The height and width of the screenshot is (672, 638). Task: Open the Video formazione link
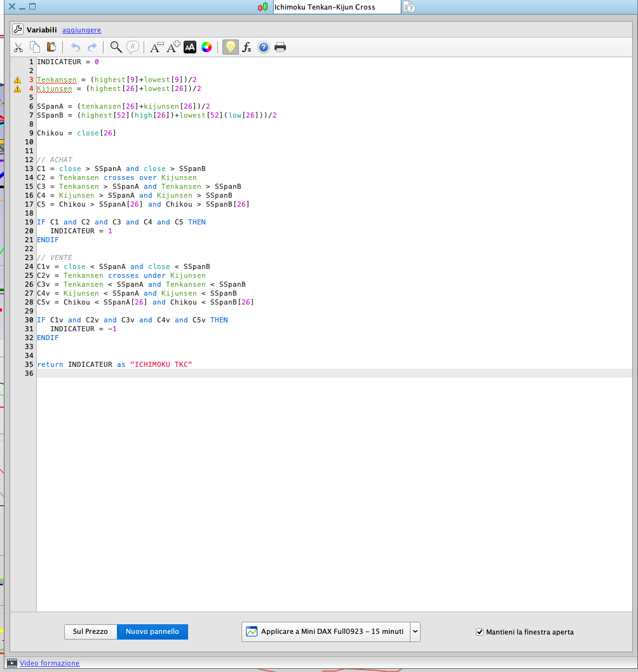tap(50, 663)
